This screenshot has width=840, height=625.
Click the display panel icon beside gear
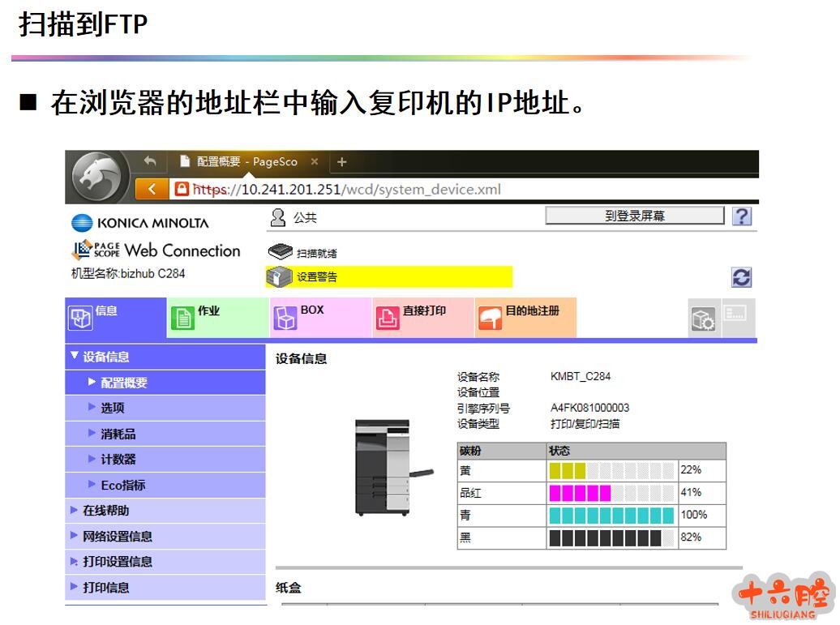click(735, 315)
